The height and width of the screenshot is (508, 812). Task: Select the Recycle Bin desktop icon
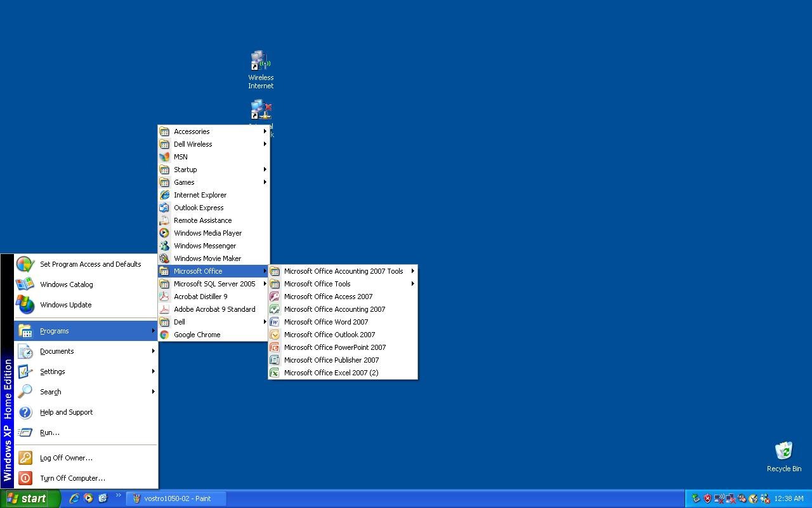(x=784, y=457)
